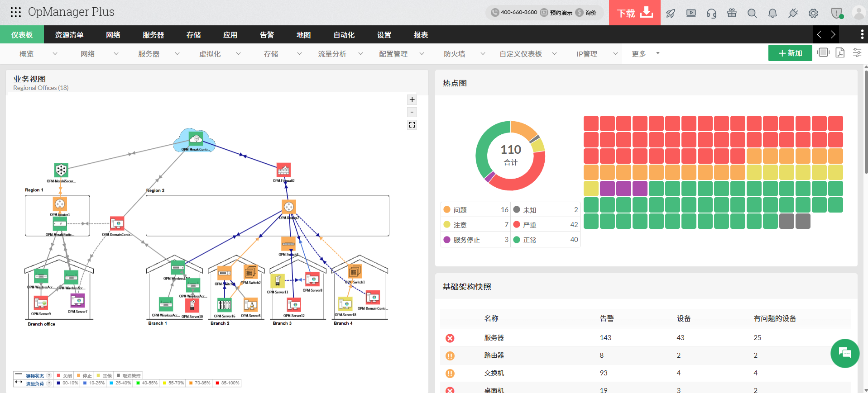This screenshot has width=868, height=393.
Task: Click the 路由器 row name
Action: click(x=494, y=355)
